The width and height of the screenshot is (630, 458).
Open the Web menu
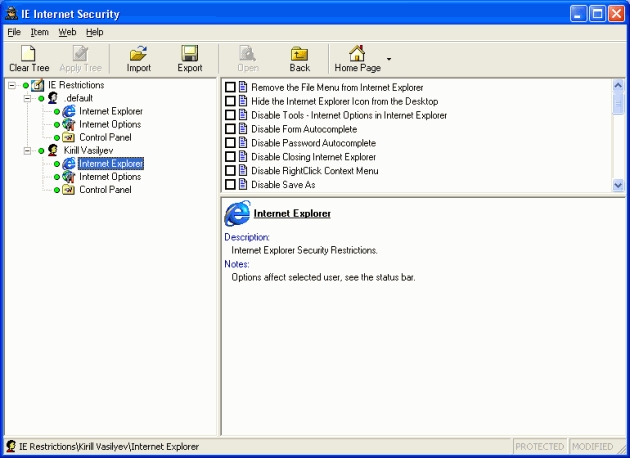point(67,32)
